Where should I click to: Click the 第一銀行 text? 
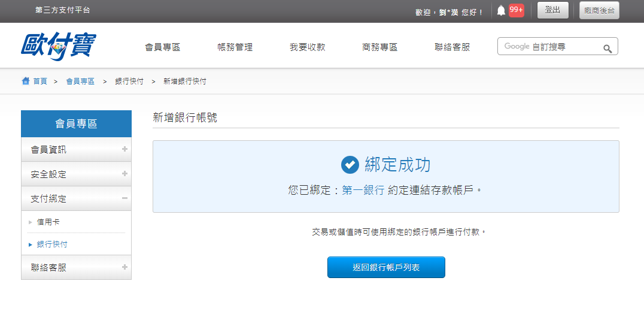[363, 190]
